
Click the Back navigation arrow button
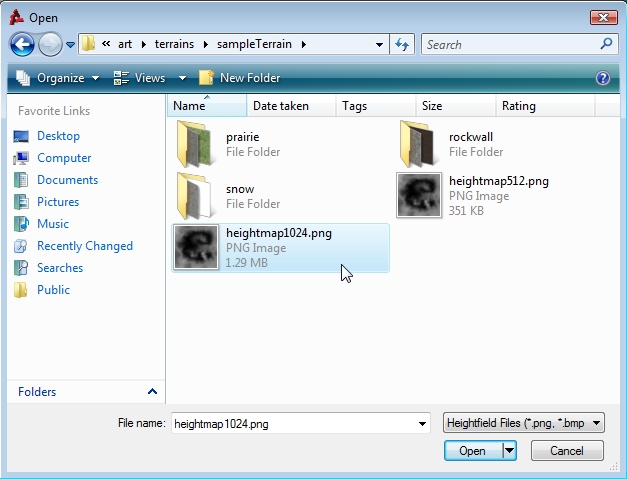(23, 44)
